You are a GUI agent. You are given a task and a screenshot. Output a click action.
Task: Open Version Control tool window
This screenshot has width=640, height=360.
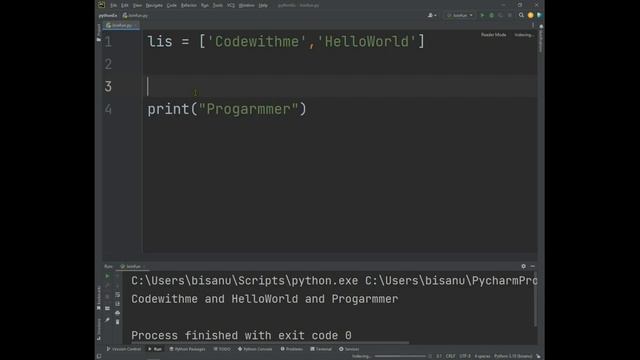coord(124,349)
